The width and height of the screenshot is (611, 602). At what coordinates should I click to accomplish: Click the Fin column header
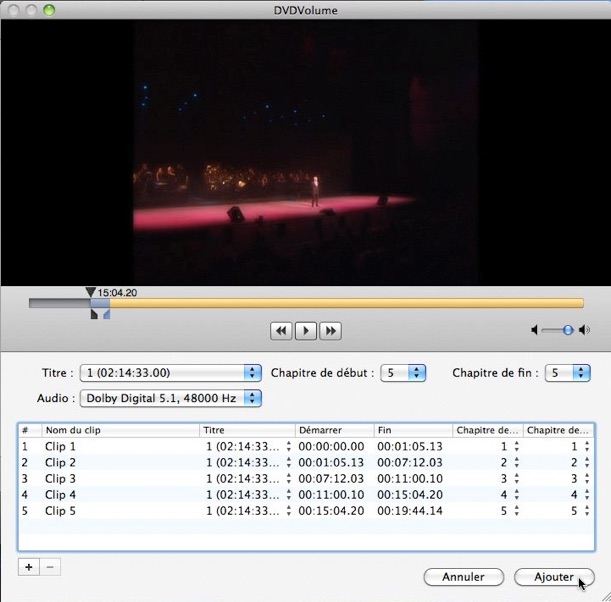click(x=413, y=430)
